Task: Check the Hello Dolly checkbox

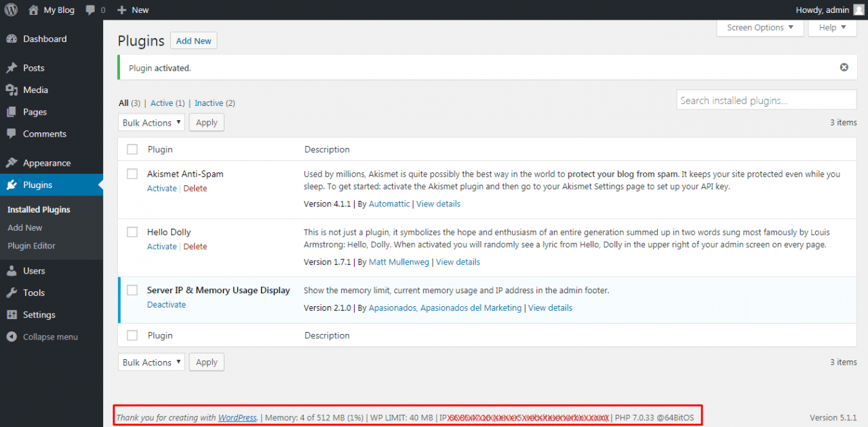Action: (132, 232)
